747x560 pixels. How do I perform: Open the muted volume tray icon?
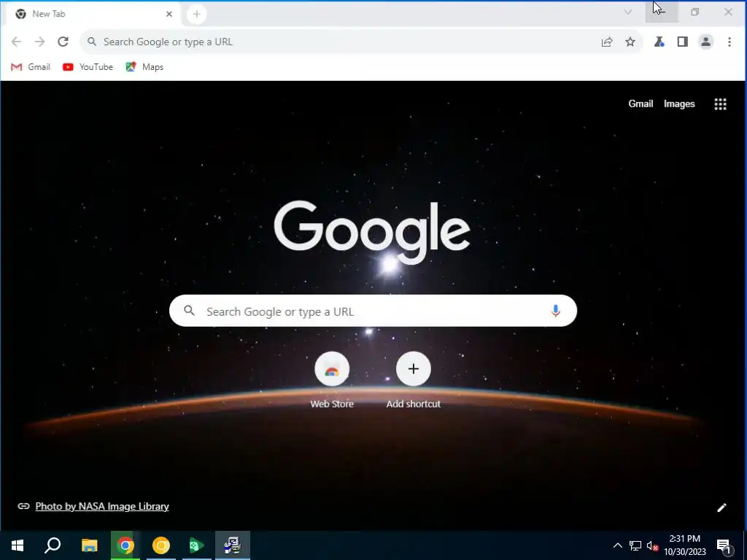[x=652, y=545]
